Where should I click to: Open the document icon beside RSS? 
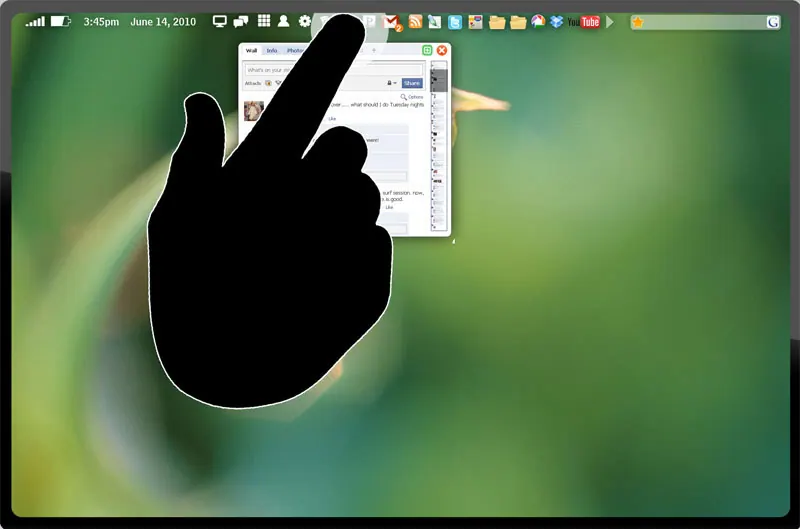[x=434, y=22]
